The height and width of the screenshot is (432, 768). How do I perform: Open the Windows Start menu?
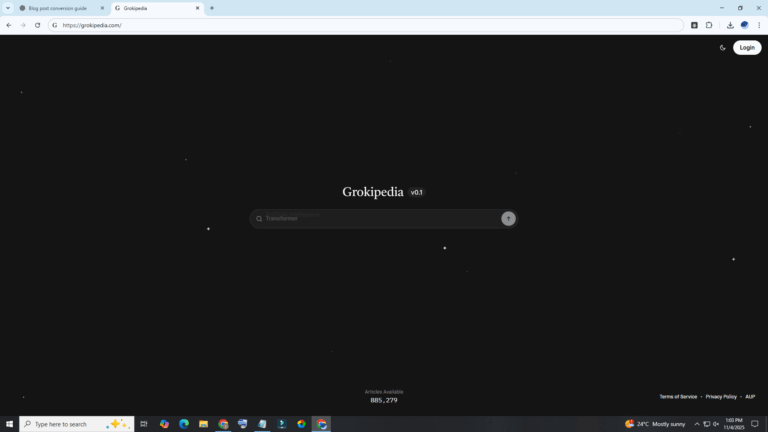tap(9, 424)
